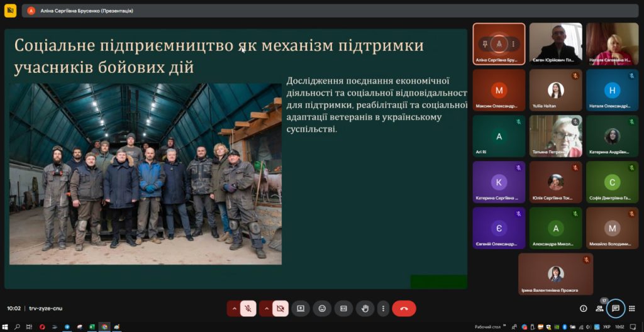The height and width of the screenshot is (332, 644).
Task: Click the meeting code trv-zyze-cnu
Action: click(x=46, y=308)
